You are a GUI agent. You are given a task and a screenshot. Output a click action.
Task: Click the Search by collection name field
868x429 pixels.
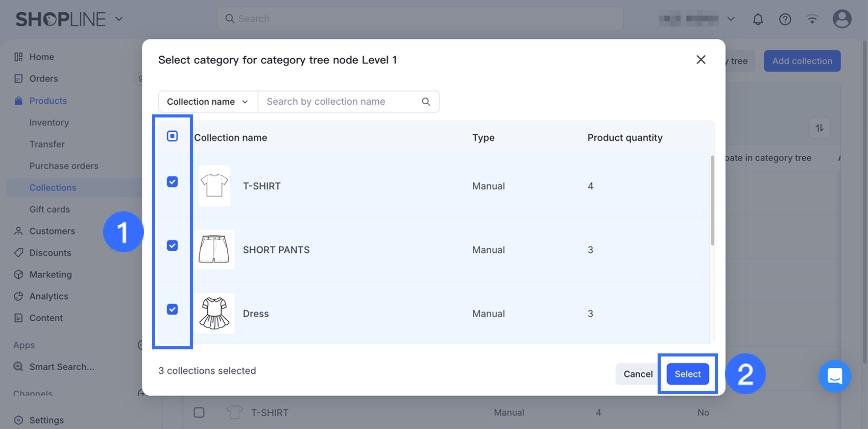(x=340, y=102)
